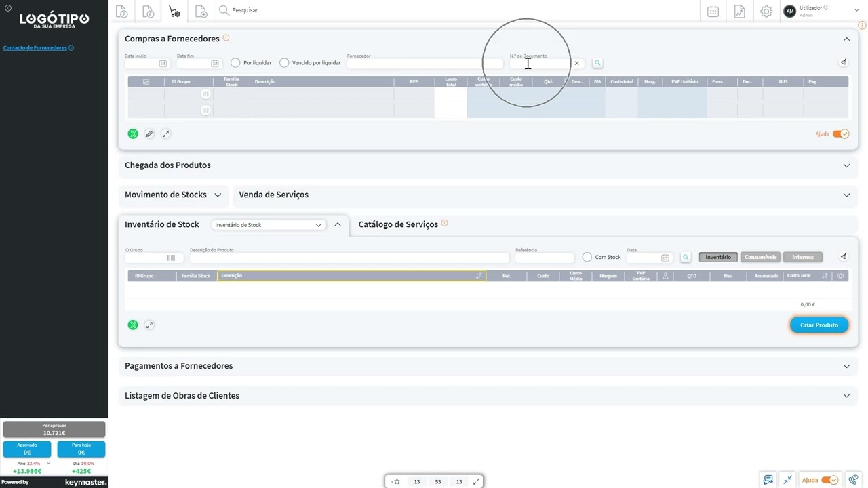Click the clear-filters broom icon in Compras a Fornecedores
Image resolution: width=868 pixels, height=488 pixels.
[x=844, y=62]
